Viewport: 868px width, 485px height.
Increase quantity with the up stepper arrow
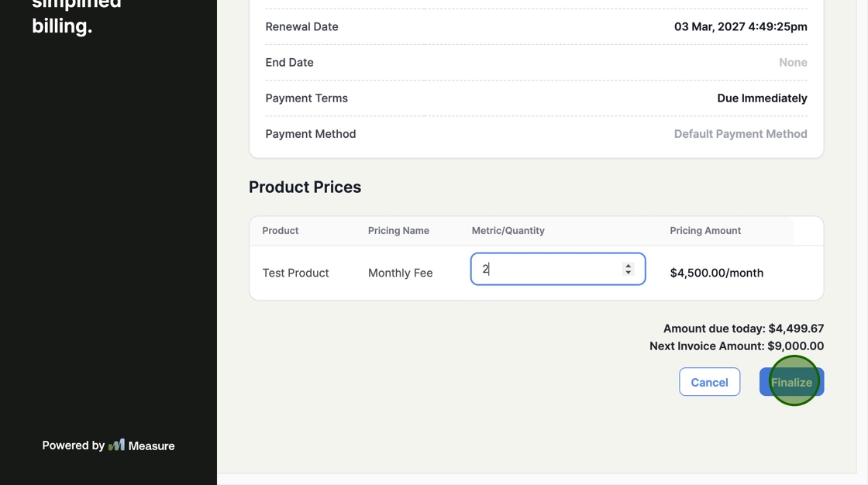pyautogui.click(x=629, y=265)
